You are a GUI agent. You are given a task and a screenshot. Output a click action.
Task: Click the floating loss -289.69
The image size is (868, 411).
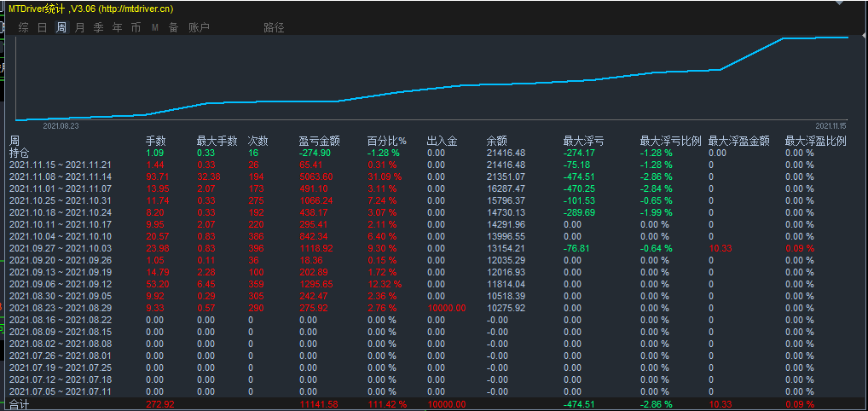point(578,212)
